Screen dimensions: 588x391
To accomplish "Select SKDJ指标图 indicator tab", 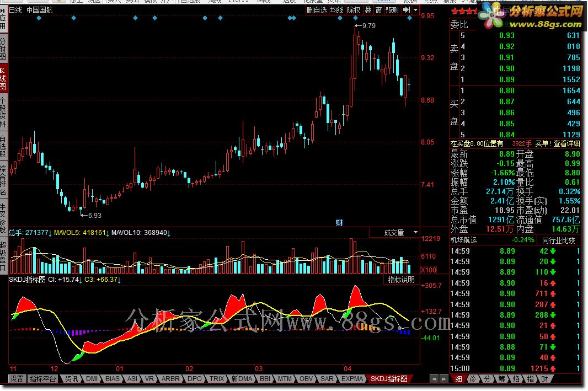I will 389,379.
